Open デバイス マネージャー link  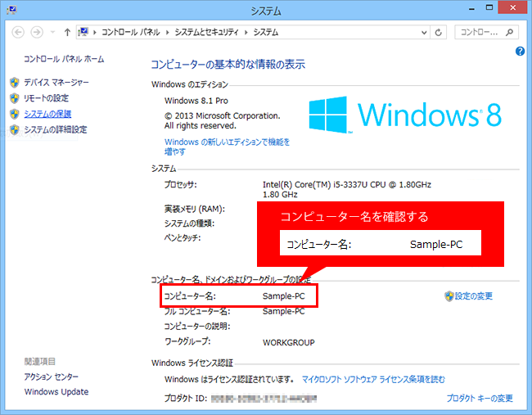pos(56,83)
